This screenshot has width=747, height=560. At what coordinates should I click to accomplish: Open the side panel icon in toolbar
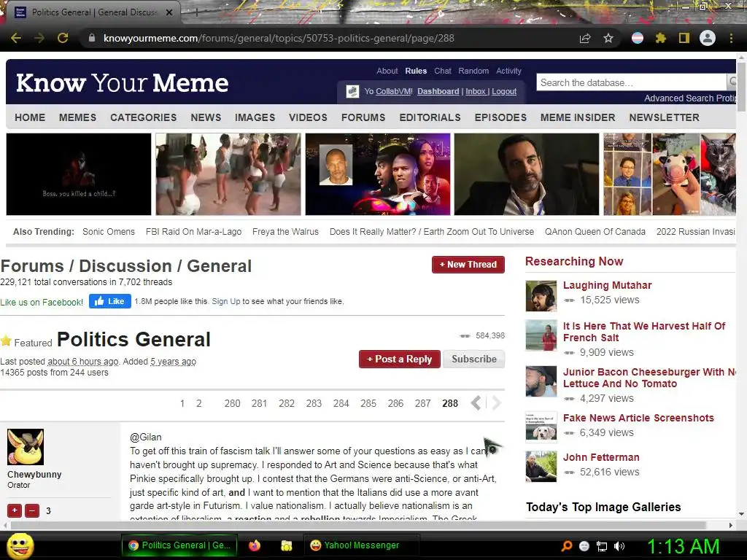(684, 38)
